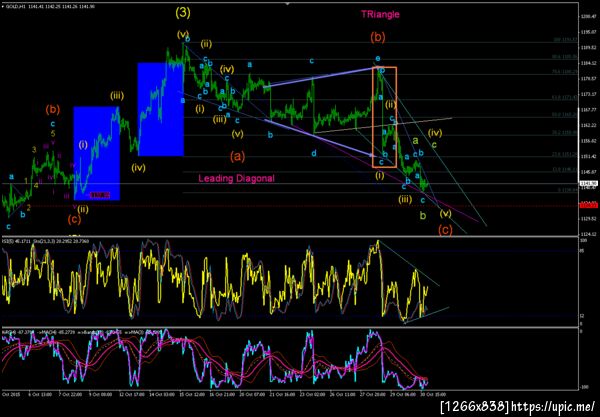Image resolution: width=600 pixels, height=417 pixels.
Task: Click the 1200.47 price axis label
Action: tap(589, 16)
